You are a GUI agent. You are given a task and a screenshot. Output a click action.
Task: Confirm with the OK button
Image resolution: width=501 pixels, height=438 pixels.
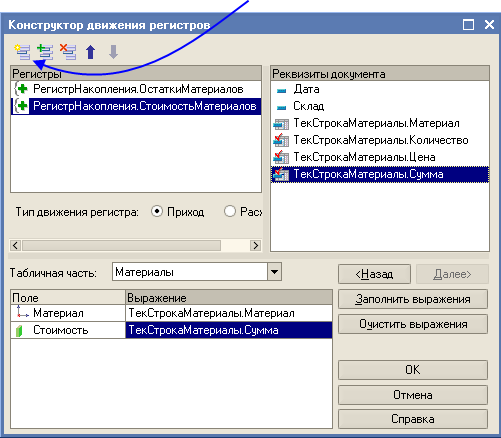(413, 370)
